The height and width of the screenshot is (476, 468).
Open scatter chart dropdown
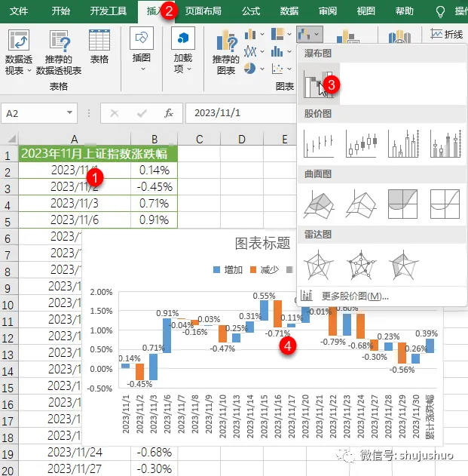281,69
